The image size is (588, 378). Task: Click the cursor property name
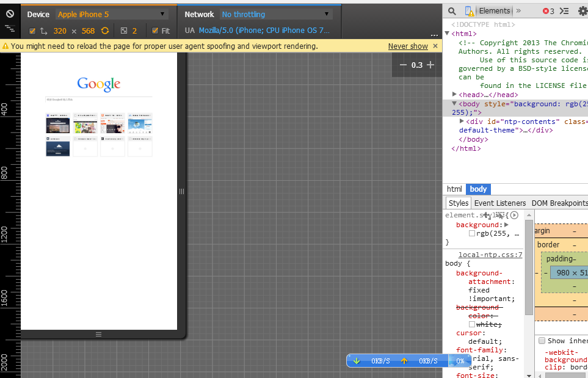click(x=470, y=333)
